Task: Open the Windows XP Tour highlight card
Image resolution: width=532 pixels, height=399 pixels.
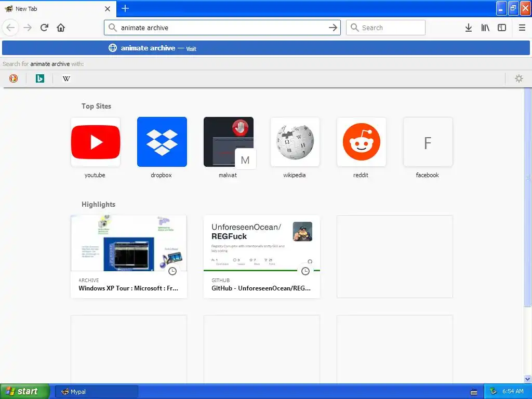Action: tap(129, 257)
